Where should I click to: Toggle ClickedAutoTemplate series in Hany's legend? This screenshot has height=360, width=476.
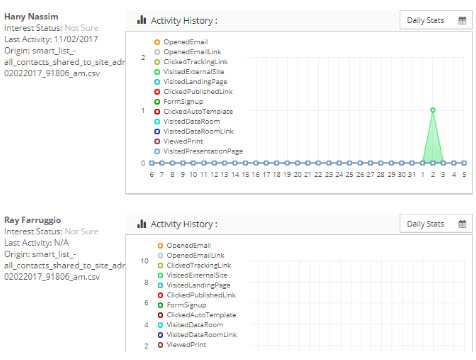click(x=193, y=112)
